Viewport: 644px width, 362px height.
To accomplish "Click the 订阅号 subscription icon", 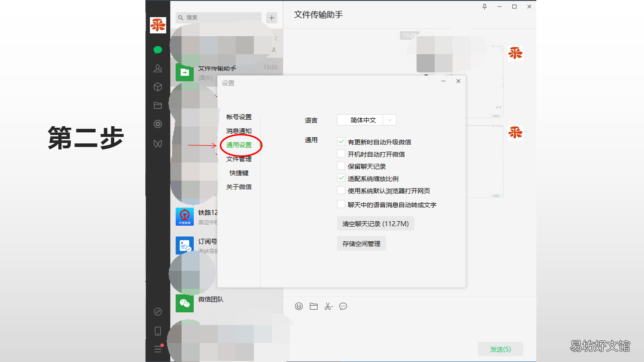I will coord(185,245).
